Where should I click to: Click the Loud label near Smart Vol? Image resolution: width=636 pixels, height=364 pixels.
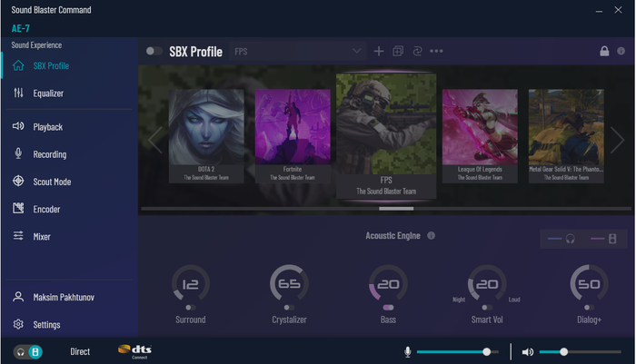coord(514,300)
